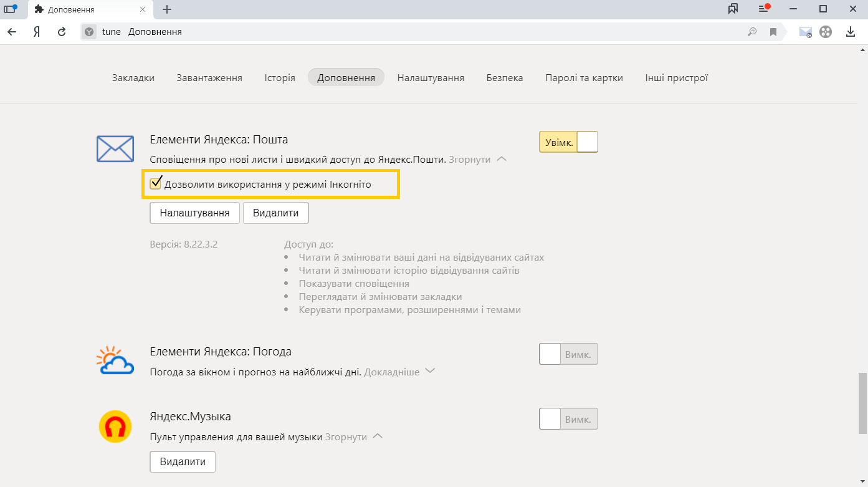Open Налаштування button for Пошта extension
868x487 pixels.
[194, 213]
